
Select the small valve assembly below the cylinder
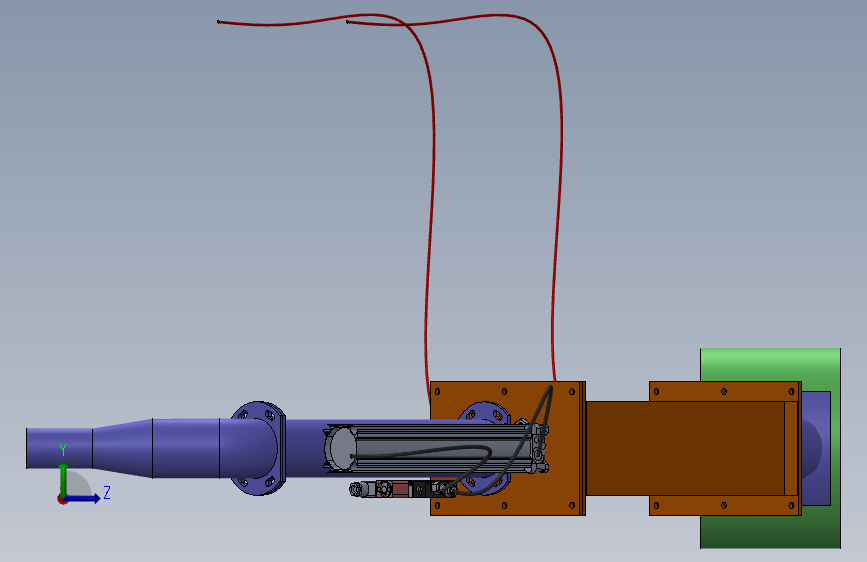click(x=402, y=489)
